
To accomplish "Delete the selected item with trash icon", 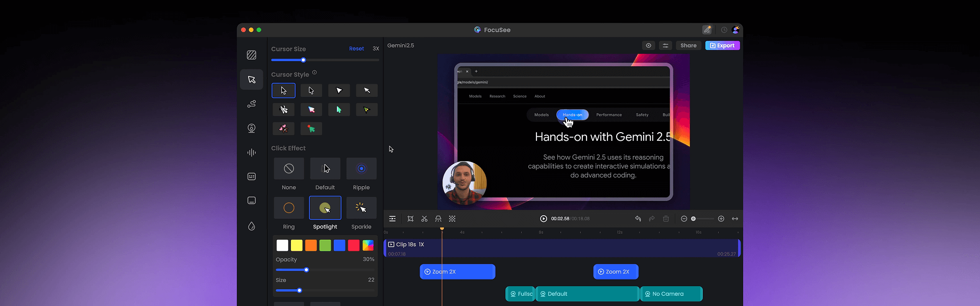I will point(666,219).
